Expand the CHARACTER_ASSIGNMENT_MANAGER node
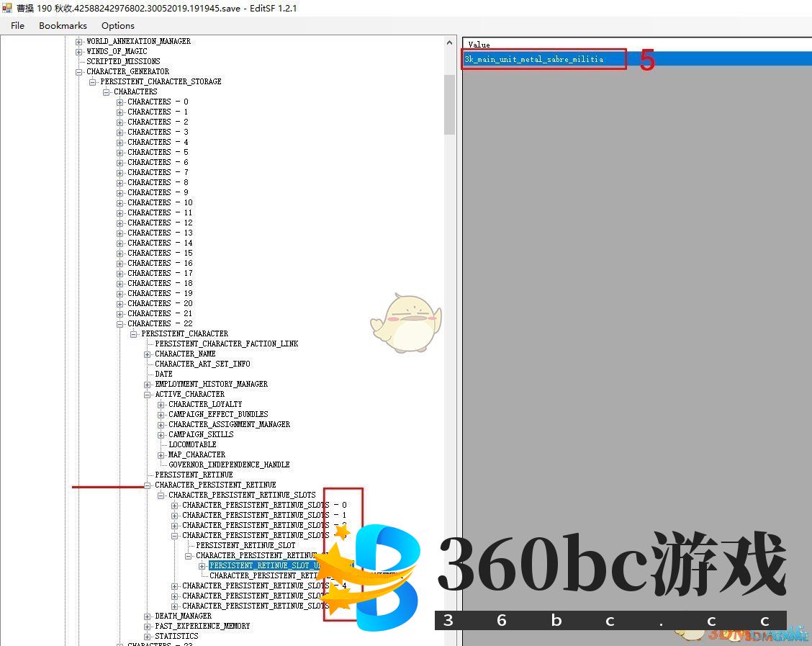This screenshot has height=646, width=812. tap(161, 425)
